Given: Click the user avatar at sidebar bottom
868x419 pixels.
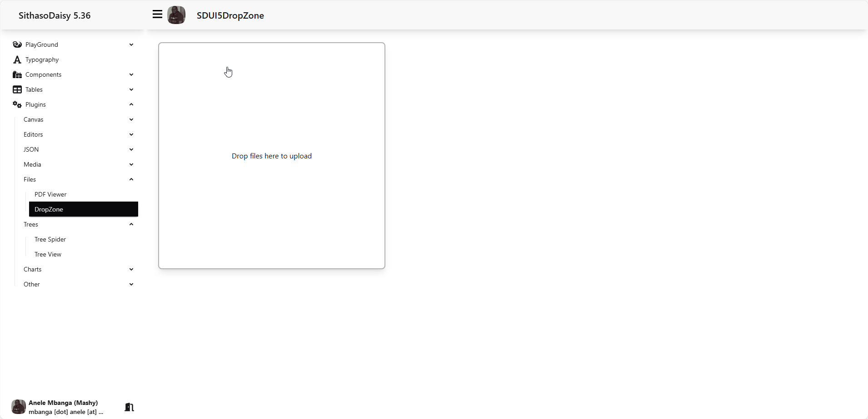Looking at the screenshot, I should click(x=19, y=407).
